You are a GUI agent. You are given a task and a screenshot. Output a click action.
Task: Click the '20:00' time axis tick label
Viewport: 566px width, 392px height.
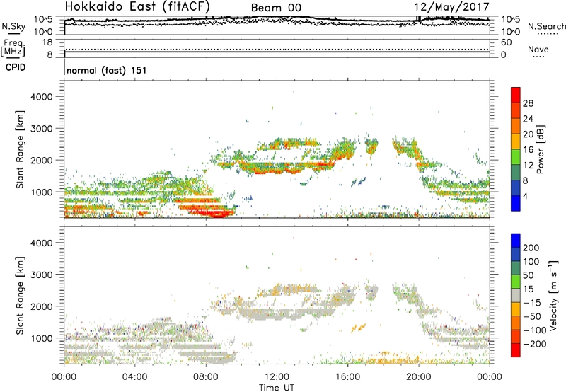click(419, 377)
